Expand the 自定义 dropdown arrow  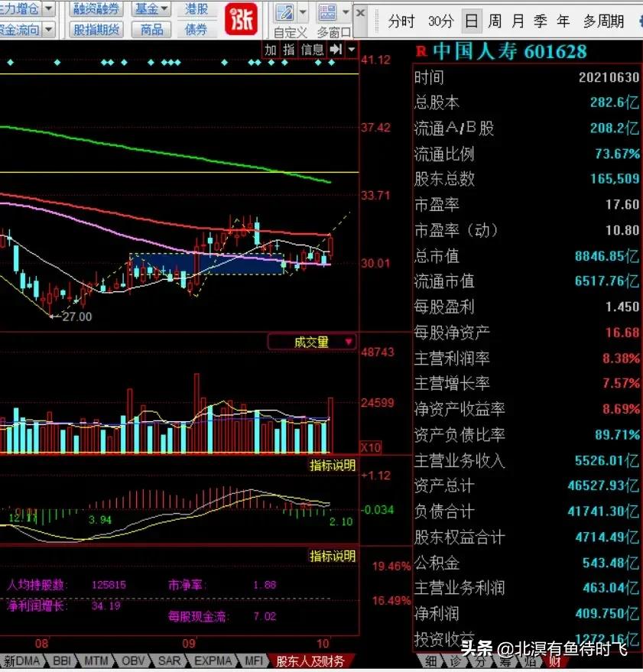coord(303,12)
